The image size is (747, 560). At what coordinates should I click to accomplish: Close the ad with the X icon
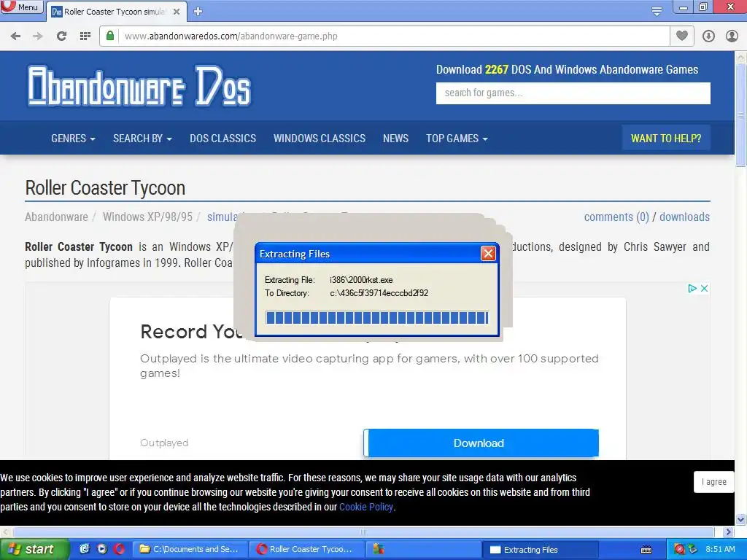pos(704,288)
